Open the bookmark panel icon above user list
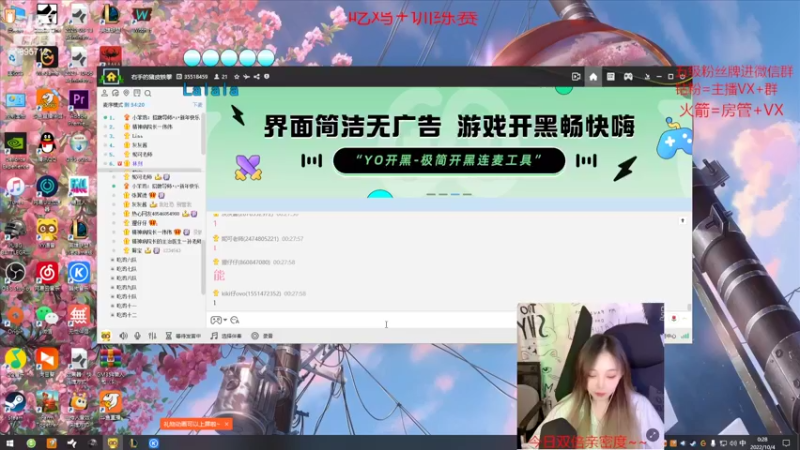 tap(137, 93)
